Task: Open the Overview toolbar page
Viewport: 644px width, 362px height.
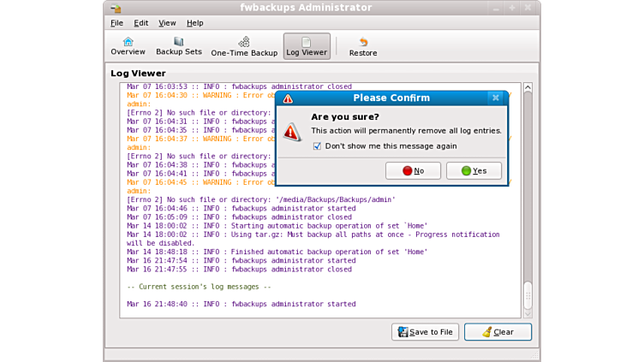Action: [x=128, y=46]
